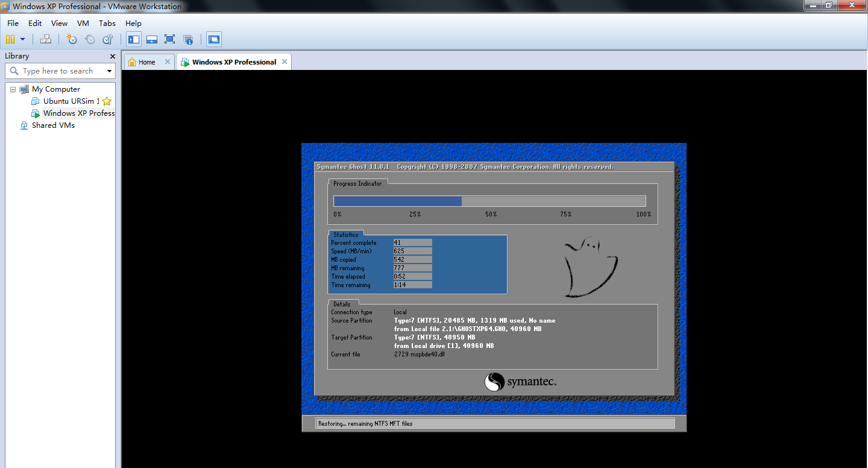Select Shared VMs in the library
This screenshot has height=468, width=868.
pos(53,125)
